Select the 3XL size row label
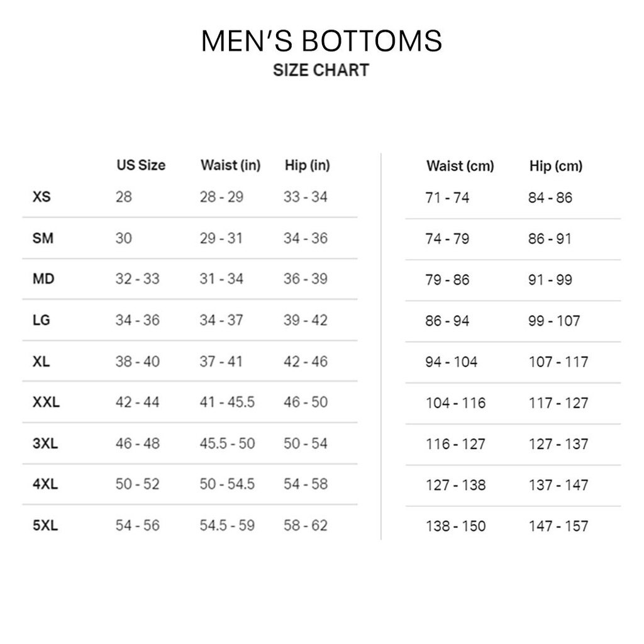 tap(45, 443)
